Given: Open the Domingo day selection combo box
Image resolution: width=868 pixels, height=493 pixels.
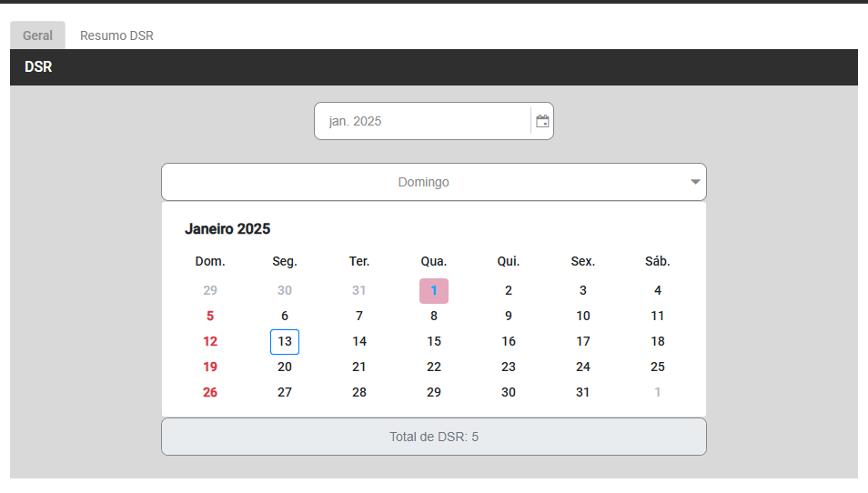Looking at the screenshot, I should [x=424, y=182].
